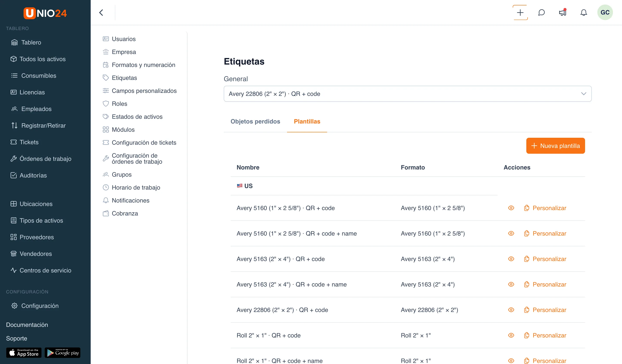The width and height of the screenshot is (622, 364).
Task: Personalizar the Avery 22806 QR + code template
Action: (545, 310)
